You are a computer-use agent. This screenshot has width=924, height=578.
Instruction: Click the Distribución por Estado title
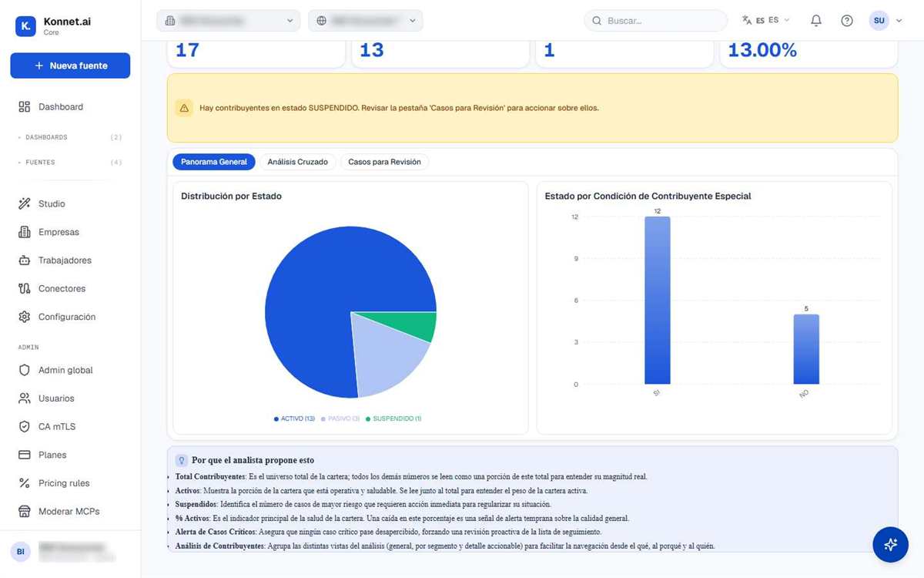pos(231,197)
